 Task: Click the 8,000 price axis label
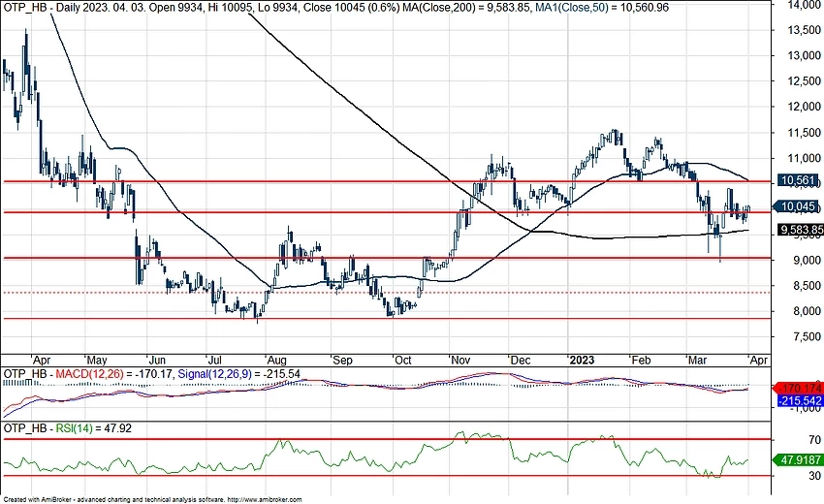[807, 311]
